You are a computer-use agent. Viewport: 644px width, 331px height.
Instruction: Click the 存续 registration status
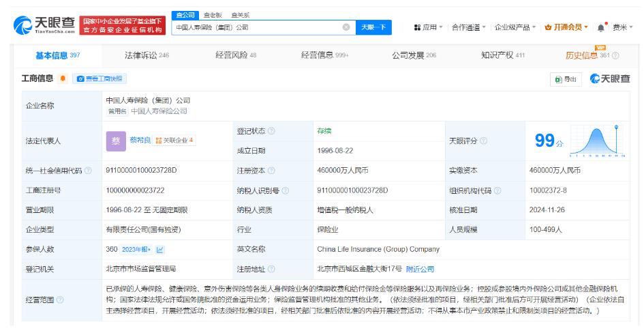tap(324, 131)
